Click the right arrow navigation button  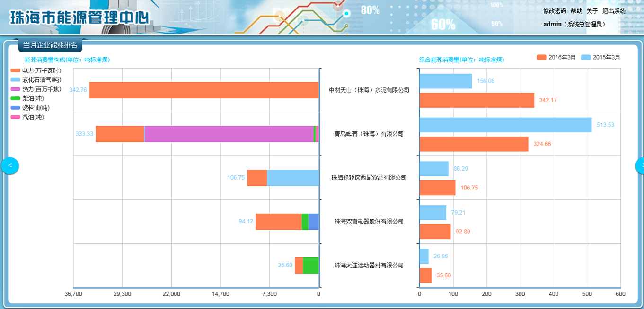640,166
